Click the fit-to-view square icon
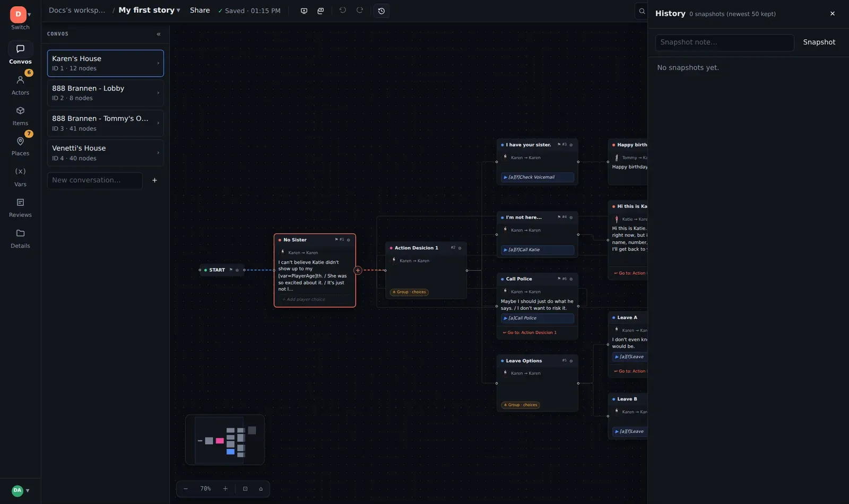The image size is (849, 504). [x=245, y=489]
